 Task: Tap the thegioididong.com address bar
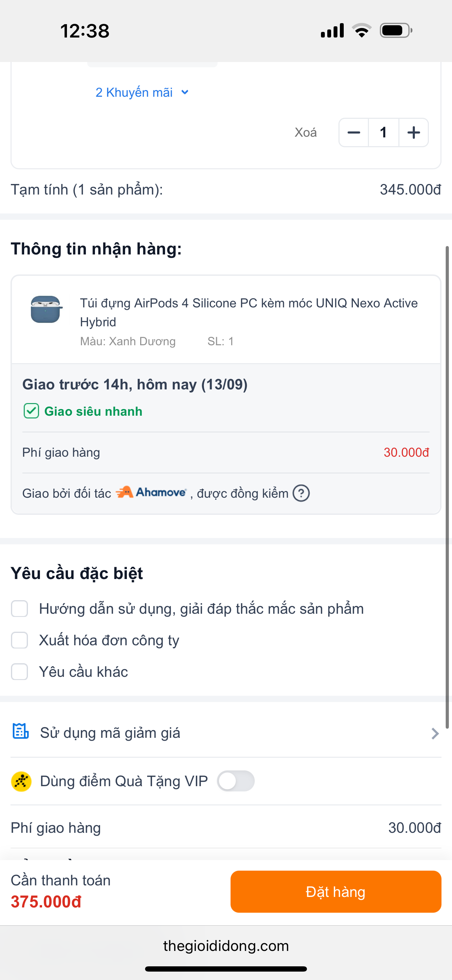[226, 946]
